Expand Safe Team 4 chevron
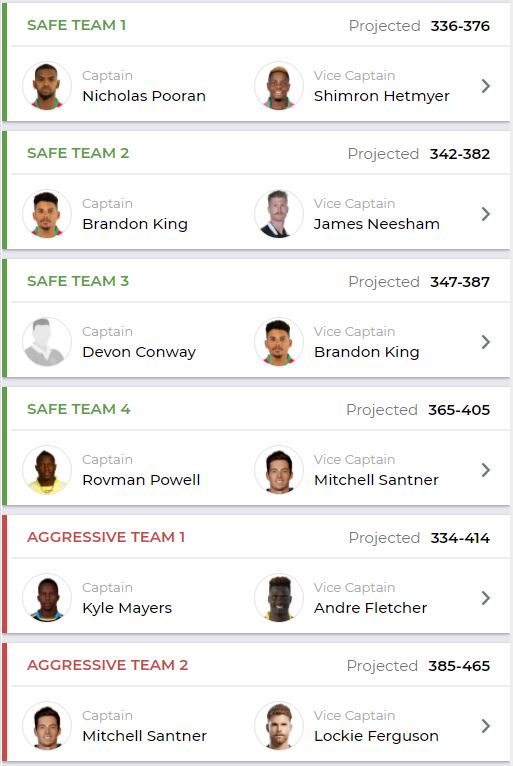The width and height of the screenshot is (513, 766). pyautogui.click(x=485, y=470)
